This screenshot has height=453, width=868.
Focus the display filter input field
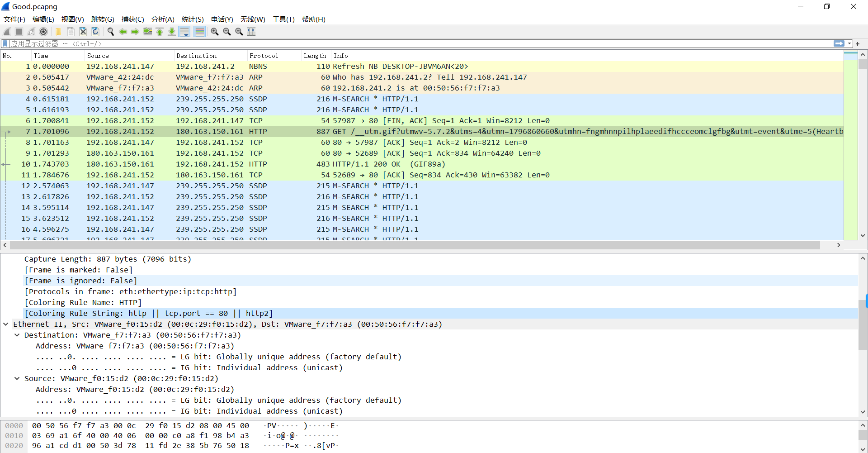tap(420, 43)
